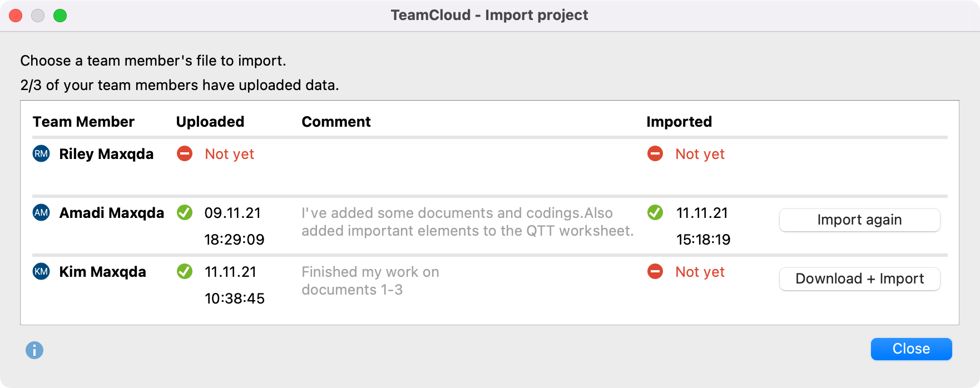Click Import again for Amadi Maxqda
Image resolution: width=980 pixels, height=388 pixels.
click(x=859, y=220)
